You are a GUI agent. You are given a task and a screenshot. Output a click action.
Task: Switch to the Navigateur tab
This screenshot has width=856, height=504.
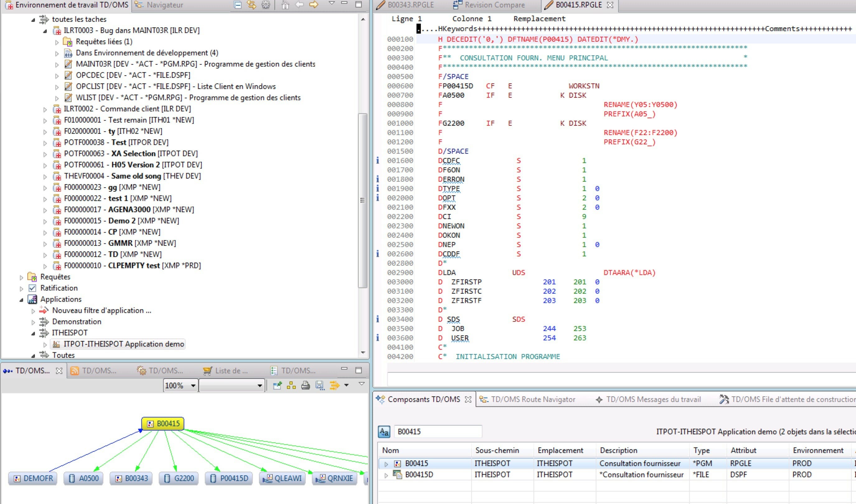point(159,5)
